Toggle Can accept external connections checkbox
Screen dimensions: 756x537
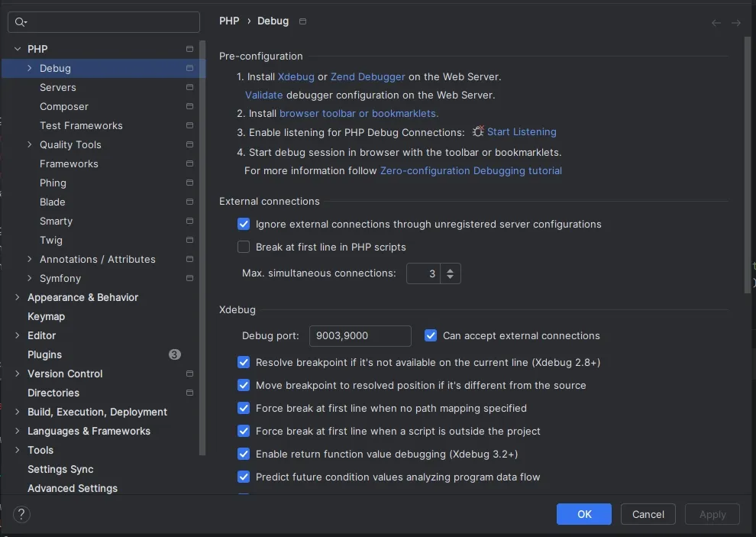[431, 335]
